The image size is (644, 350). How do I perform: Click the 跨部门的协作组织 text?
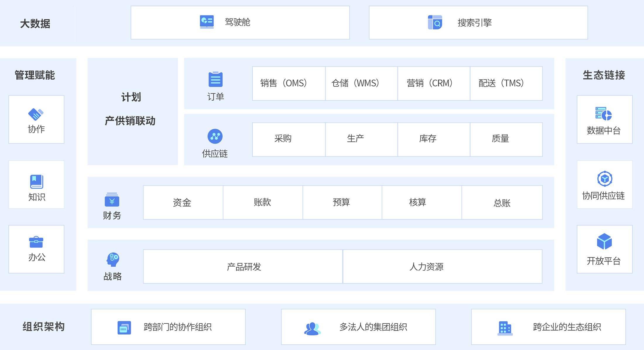point(178,327)
